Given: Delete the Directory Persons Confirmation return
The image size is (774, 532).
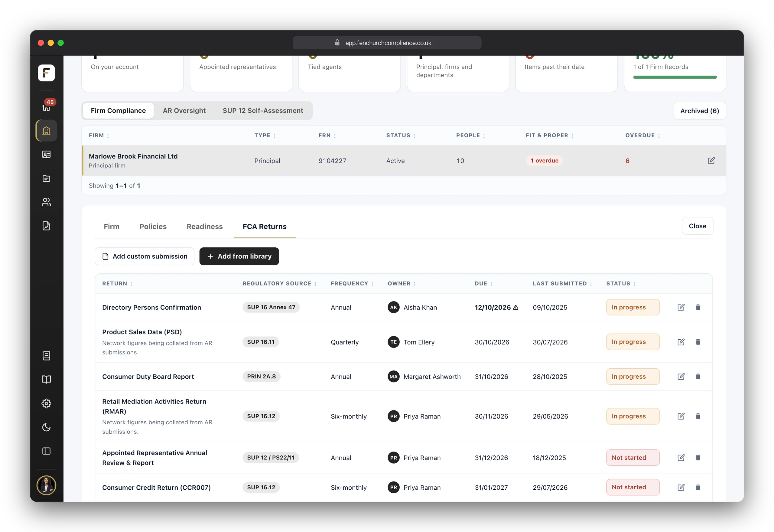Looking at the screenshot, I should coord(698,307).
